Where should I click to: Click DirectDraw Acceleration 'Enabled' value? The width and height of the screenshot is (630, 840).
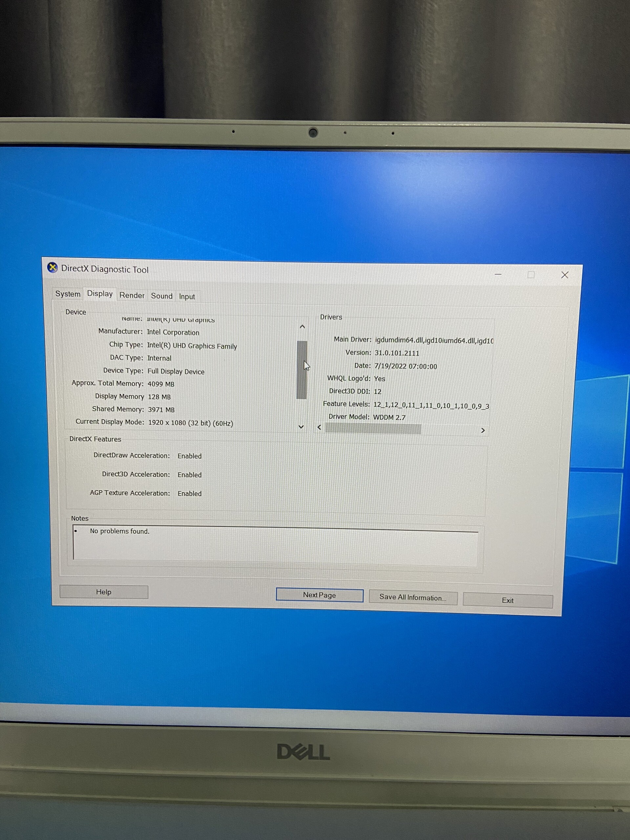click(x=190, y=456)
